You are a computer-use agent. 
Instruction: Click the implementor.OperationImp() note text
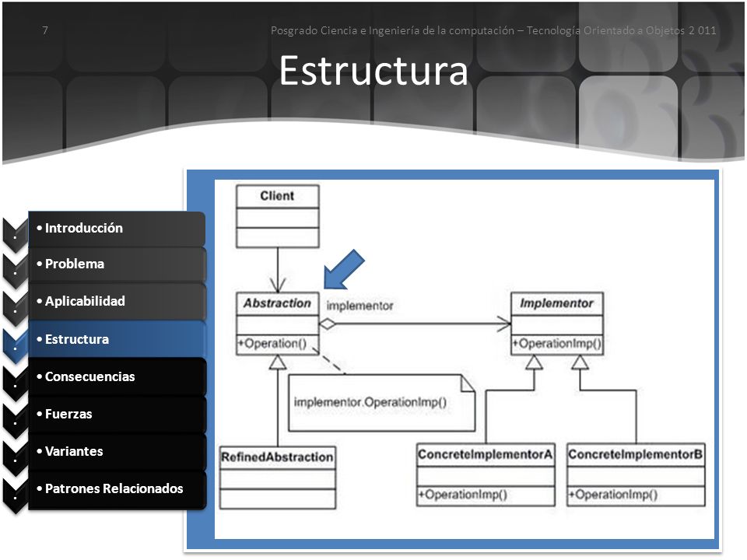tap(370, 402)
